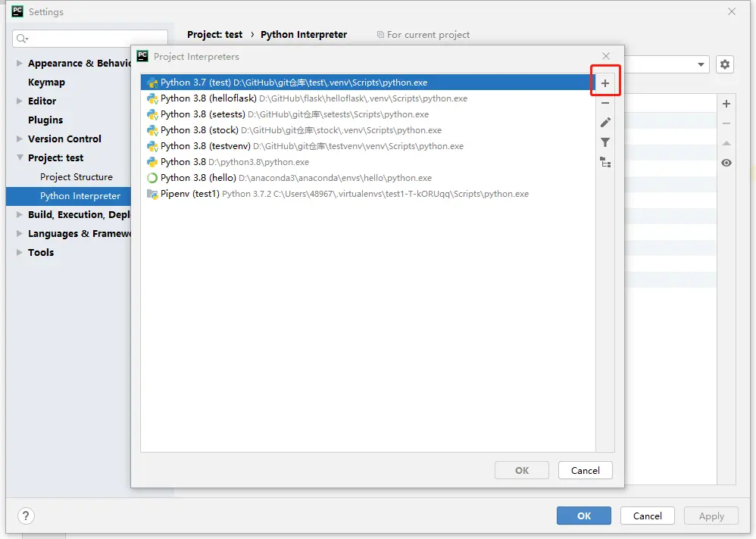The height and width of the screenshot is (539, 756).
Task: Expand Build, Execution, Deployment section
Action: pyautogui.click(x=19, y=214)
